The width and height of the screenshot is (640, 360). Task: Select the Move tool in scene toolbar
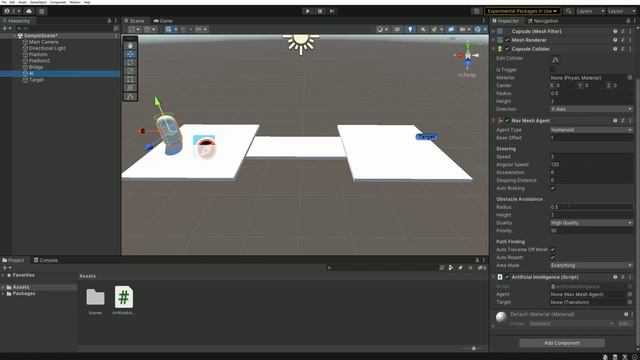point(130,54)
